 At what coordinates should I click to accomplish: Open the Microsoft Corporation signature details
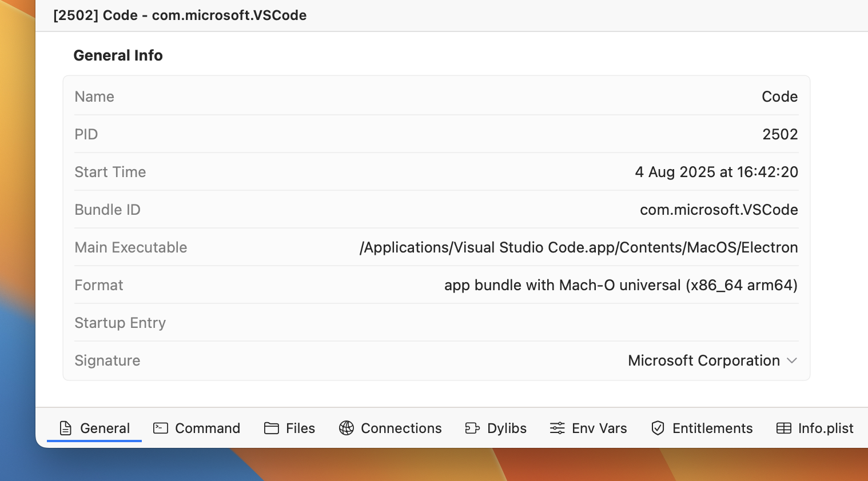point(703,360)
